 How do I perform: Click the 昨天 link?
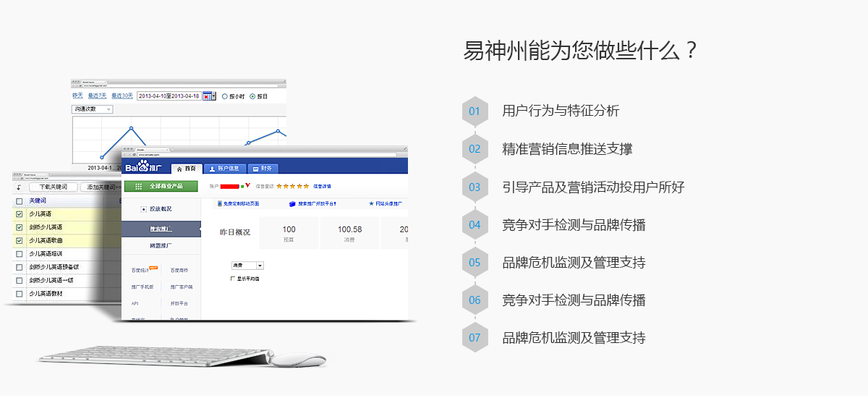pos(77,96)
